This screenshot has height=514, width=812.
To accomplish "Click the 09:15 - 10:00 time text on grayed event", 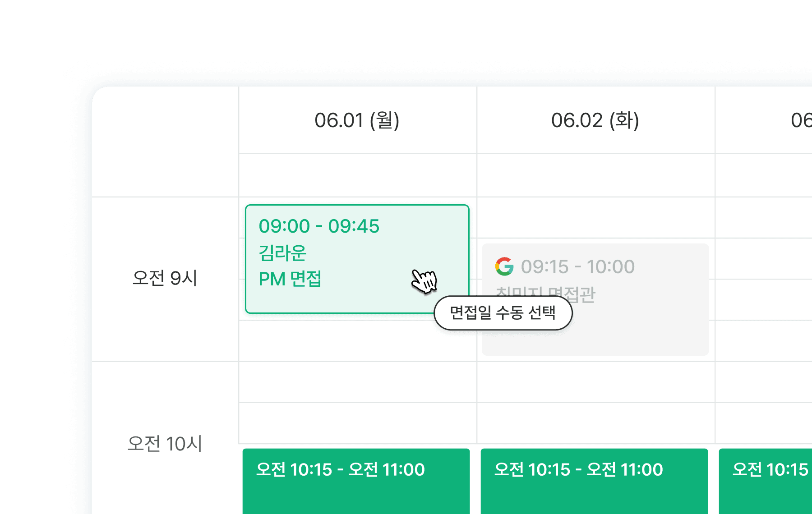I will 577,267.
